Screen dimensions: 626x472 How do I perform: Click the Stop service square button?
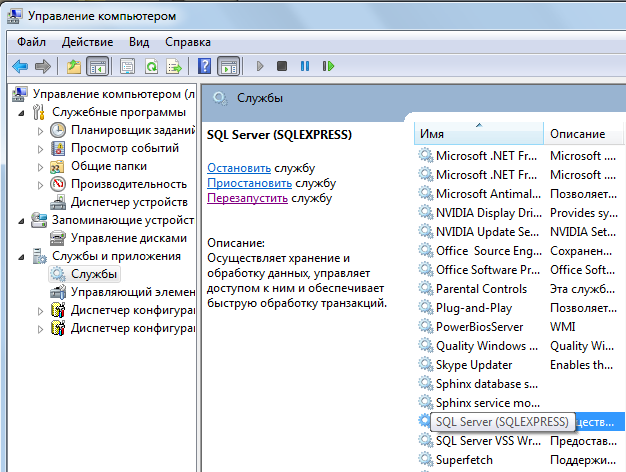point(282,66)
